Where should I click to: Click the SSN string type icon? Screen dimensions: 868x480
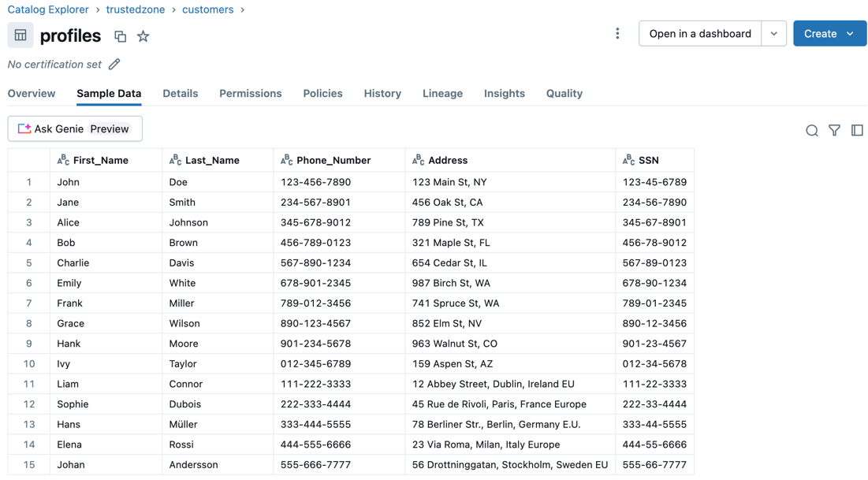pos(628,160)
